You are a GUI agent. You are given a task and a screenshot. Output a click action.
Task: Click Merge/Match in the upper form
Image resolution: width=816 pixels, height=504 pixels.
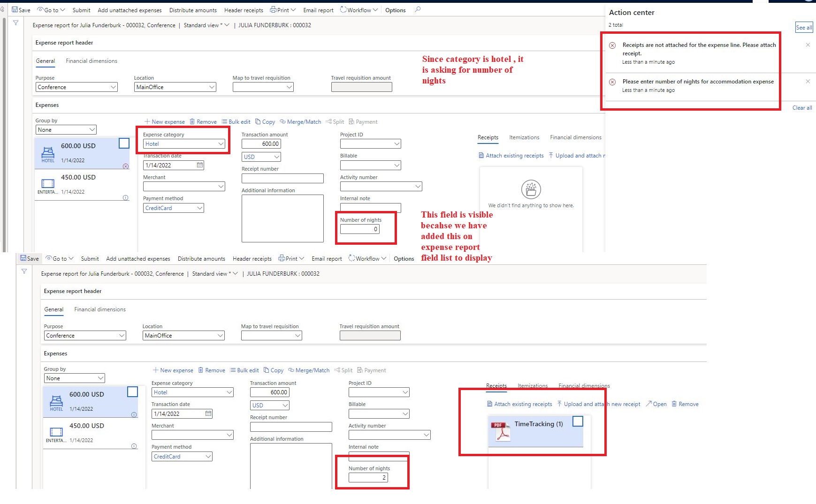(300, 122)
